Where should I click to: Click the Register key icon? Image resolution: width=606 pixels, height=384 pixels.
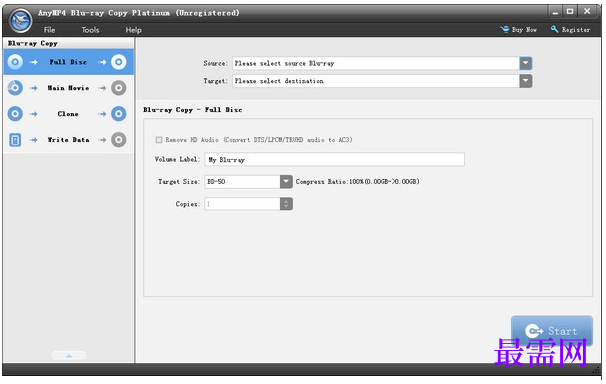555,29
